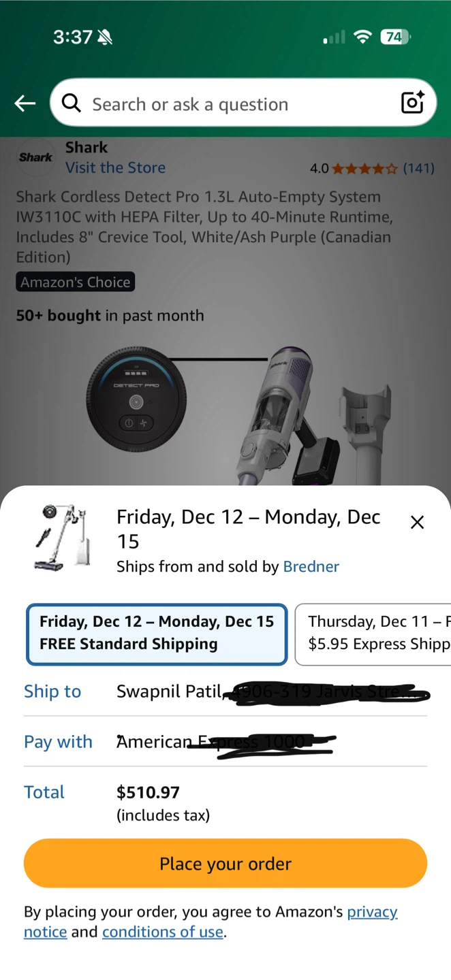Open the conditions of use link

pyautogui.click(x=163, y=932)
